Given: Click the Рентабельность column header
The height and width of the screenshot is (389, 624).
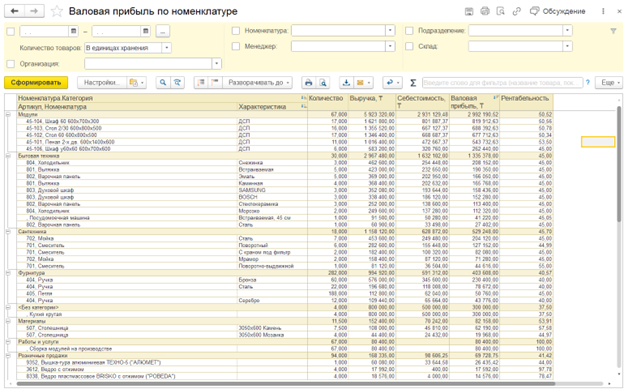Looking at the screenshot, I should 526,102.
